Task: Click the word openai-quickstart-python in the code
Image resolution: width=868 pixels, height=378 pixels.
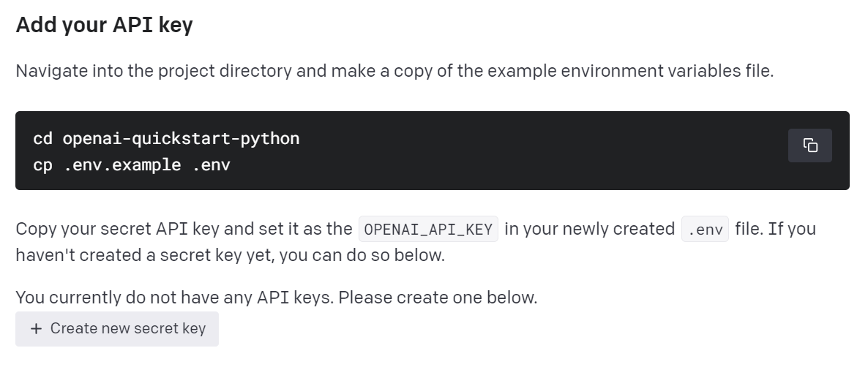Action: 181,138
